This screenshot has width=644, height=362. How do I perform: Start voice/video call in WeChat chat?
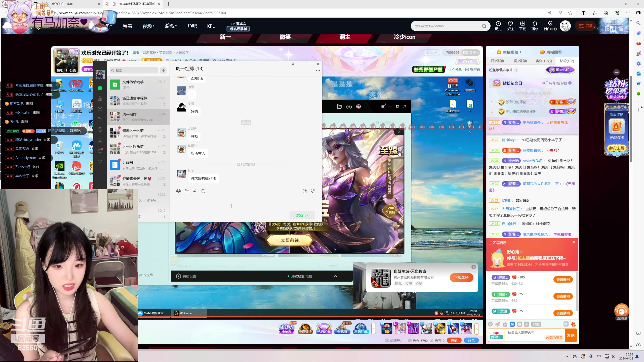tap(313, 191)
